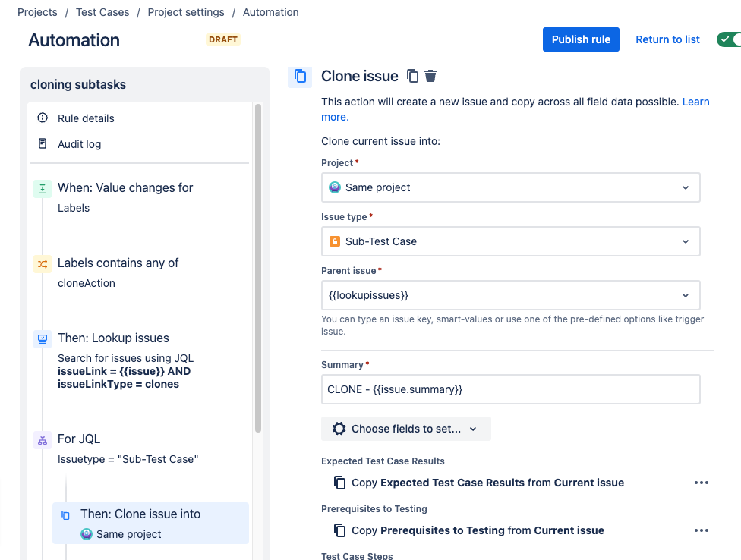This screenshot has height=560, width=741.
Task: Click the purple branch icon for For JQL
Action: click(x=43, y=440)
